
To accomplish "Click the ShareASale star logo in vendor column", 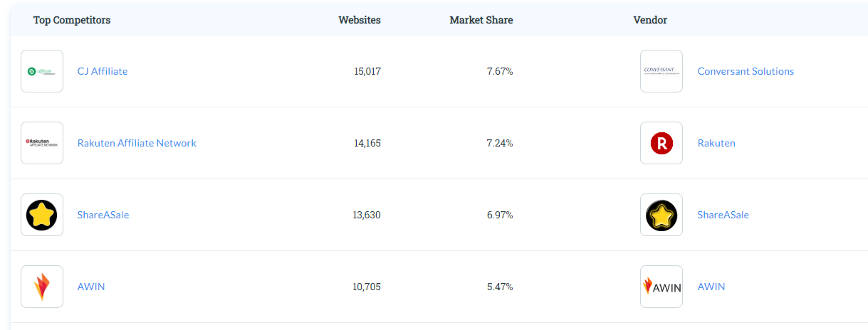I will click(x=662, y=215).
